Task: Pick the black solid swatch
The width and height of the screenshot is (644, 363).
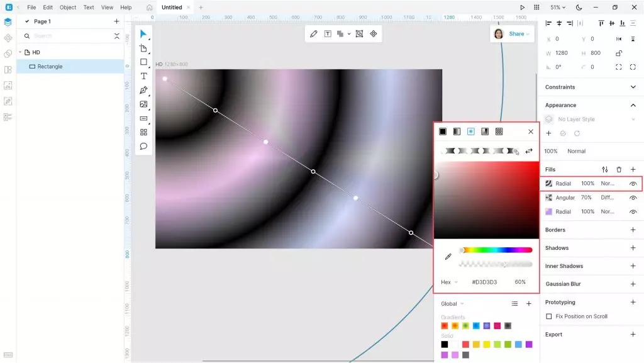Action: click(445, 344)
